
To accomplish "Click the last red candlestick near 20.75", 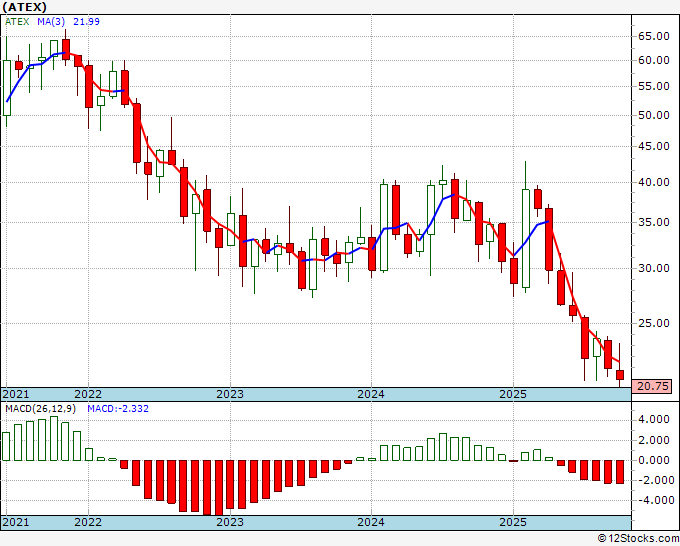I will [x=620, y=375].
